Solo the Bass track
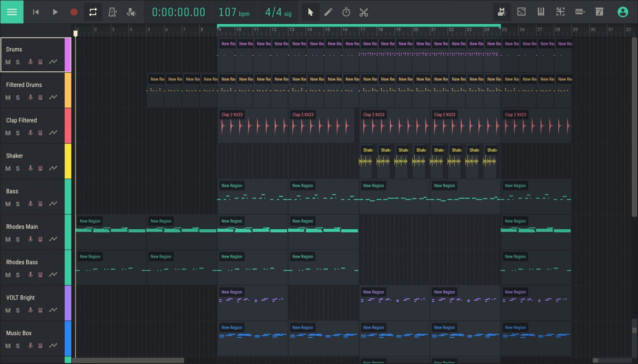 pos(18,204)
